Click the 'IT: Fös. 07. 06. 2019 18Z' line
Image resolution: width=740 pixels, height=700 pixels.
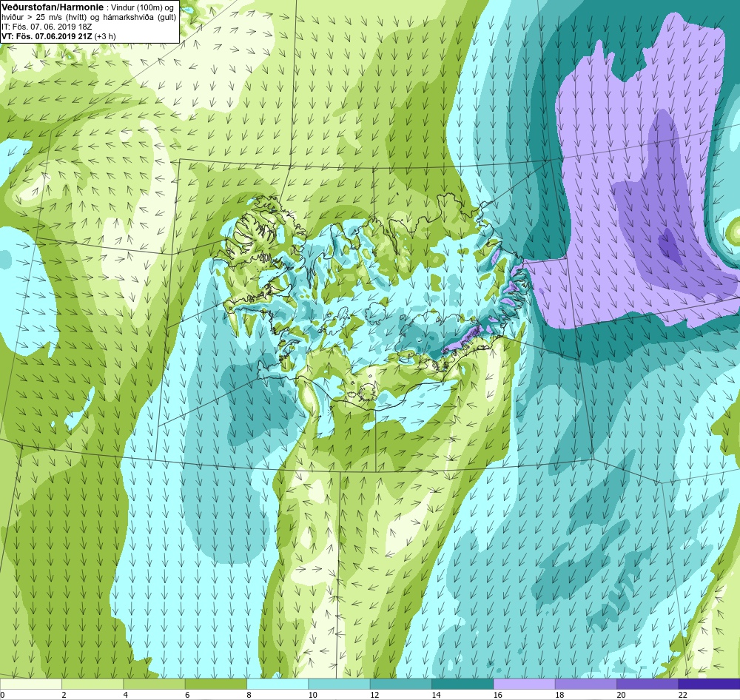[47, 27]
